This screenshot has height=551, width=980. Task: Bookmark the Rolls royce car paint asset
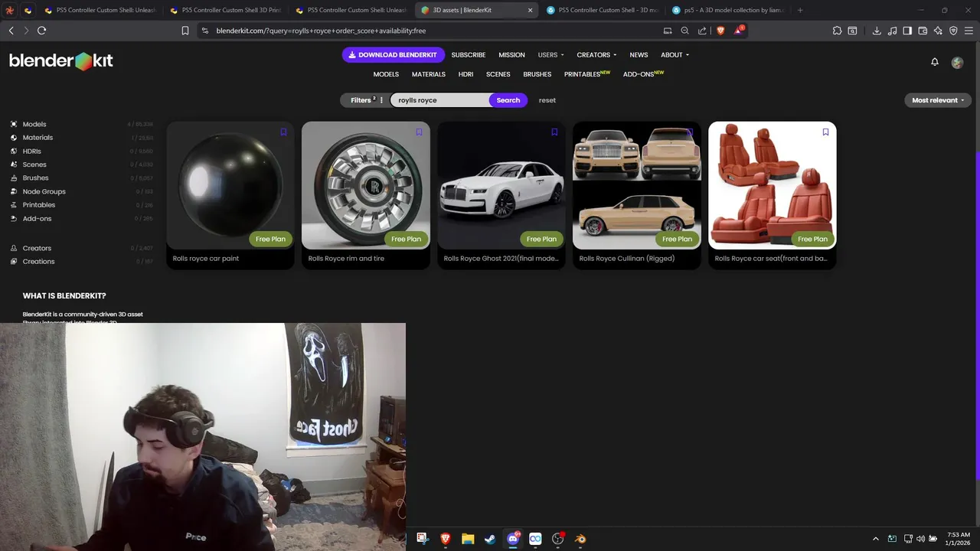(x=283, y=132)
